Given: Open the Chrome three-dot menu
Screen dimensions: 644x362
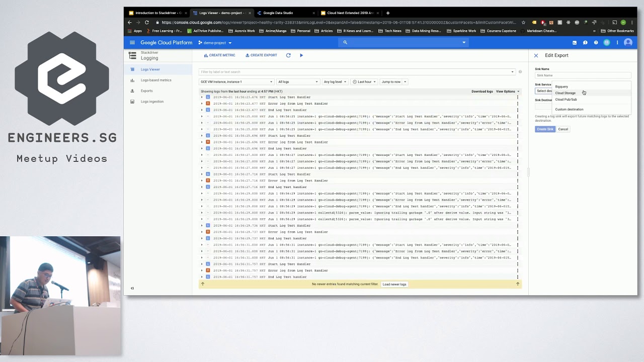Looking at the screenshot, I should click(x=632, y=23).
